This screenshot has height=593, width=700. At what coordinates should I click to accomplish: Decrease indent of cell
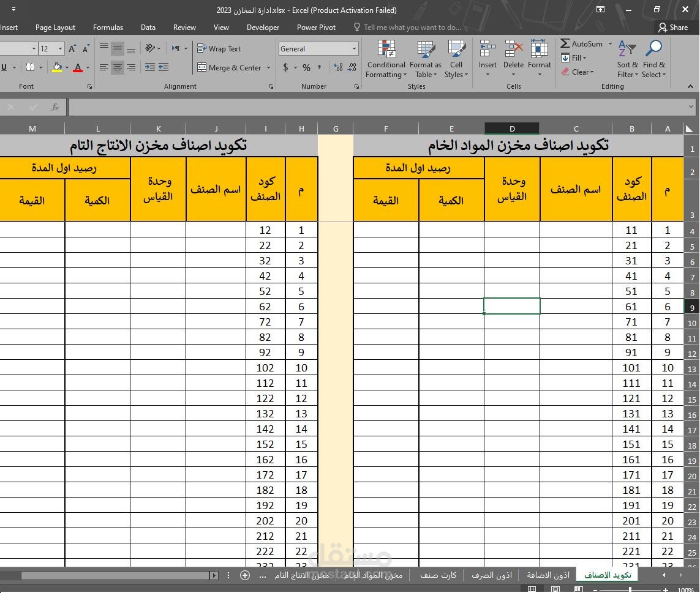click(150, 67)
